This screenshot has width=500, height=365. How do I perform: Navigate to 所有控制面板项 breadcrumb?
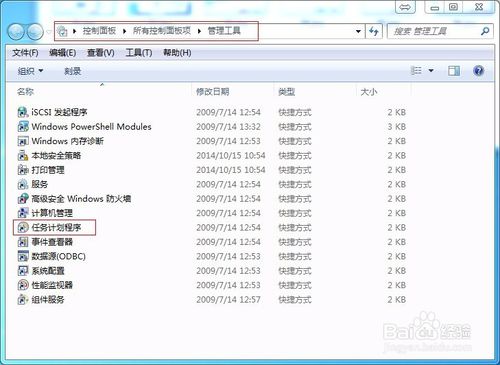(162, 31)
